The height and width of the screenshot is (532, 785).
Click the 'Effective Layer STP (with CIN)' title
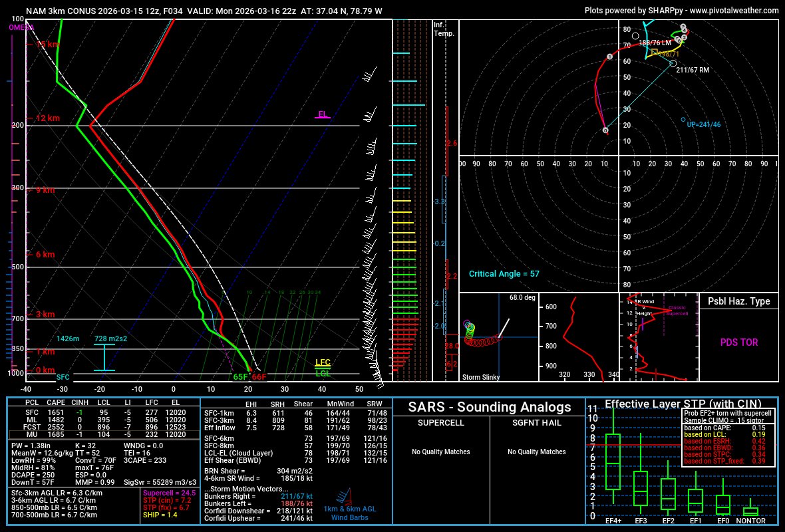click(x=683, y=404)
